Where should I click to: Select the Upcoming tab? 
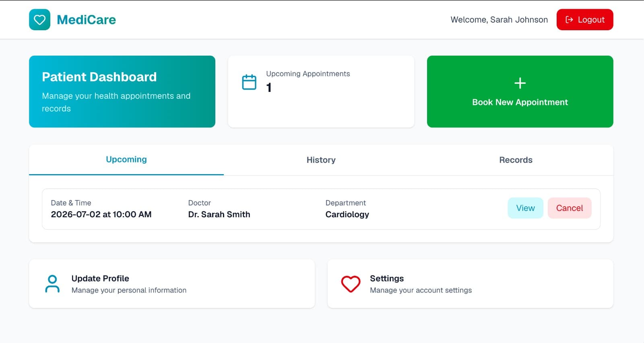click(126, 160)
